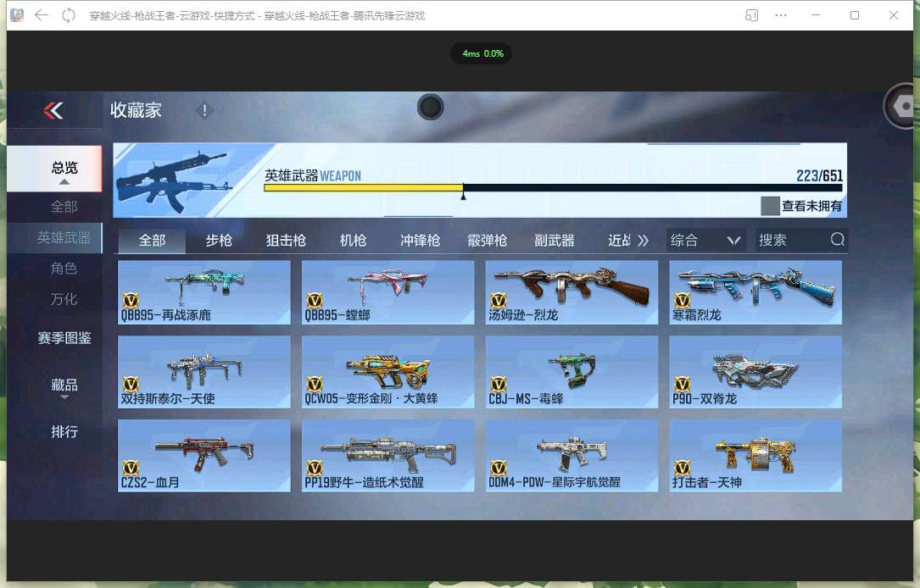This screenshot has height=588, width=920.
Task: Click the V badge on DDM4-PDW-星际宇航觉醒
Action: [x=498, y=468]
